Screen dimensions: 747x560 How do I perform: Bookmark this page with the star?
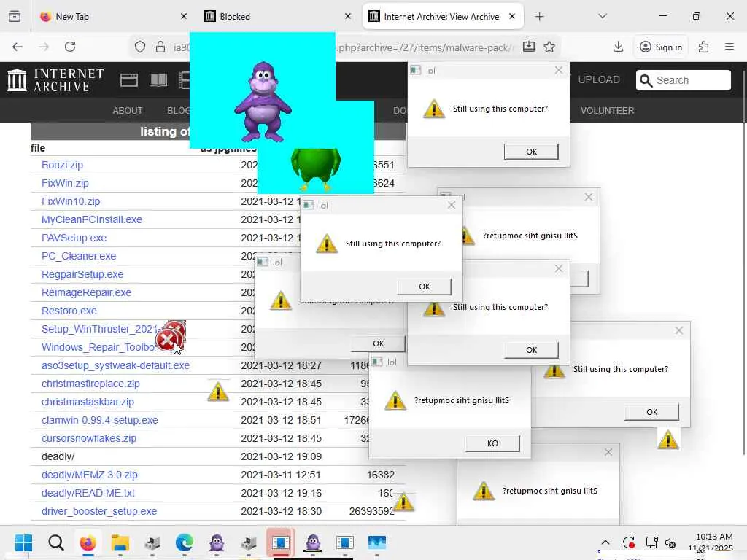(549, 47)
